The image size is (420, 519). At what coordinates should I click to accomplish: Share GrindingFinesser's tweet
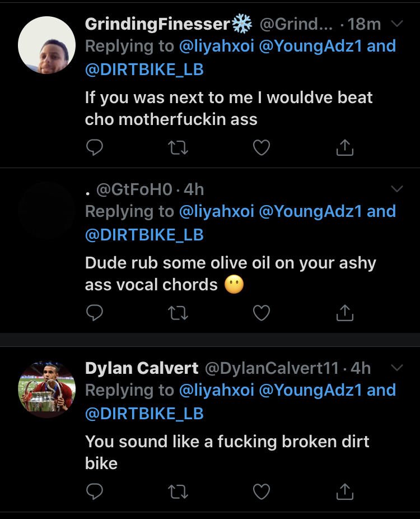click(344, 147)
